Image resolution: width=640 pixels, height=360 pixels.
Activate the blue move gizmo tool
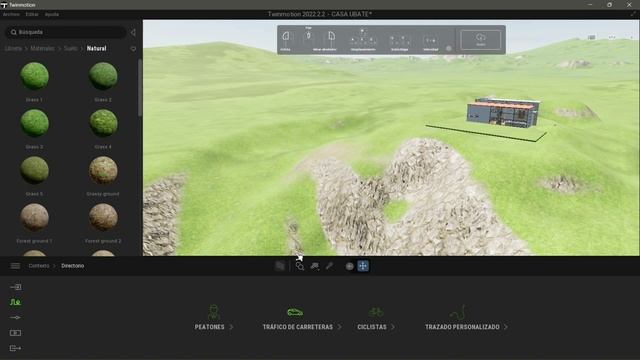[x=363, y=266]
